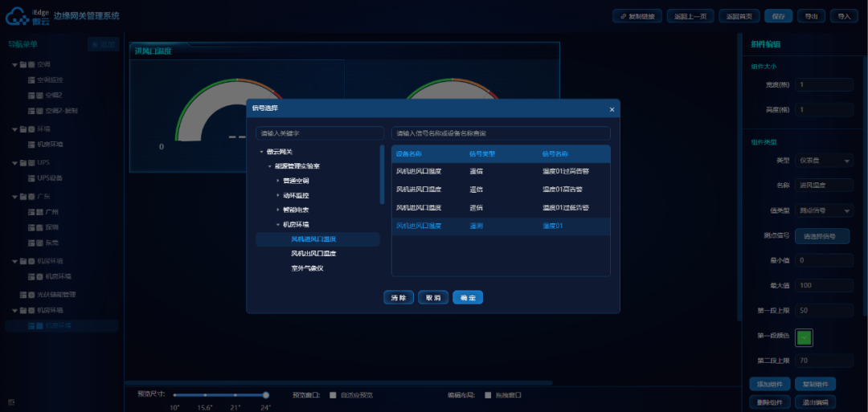The width and height of the screenshot is (868, 412).
Task: Click the 返回首页 home button
Action: tap(739, 16)
